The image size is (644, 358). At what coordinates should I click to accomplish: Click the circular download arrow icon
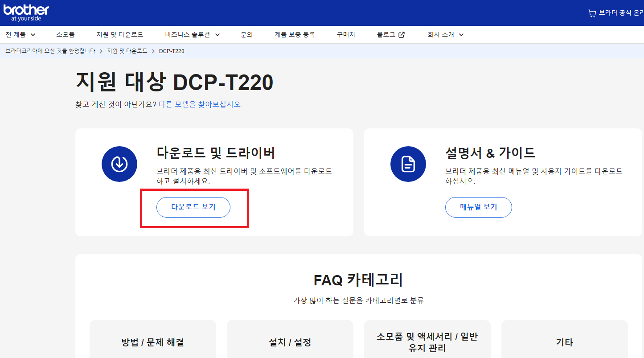click(119, 164)
